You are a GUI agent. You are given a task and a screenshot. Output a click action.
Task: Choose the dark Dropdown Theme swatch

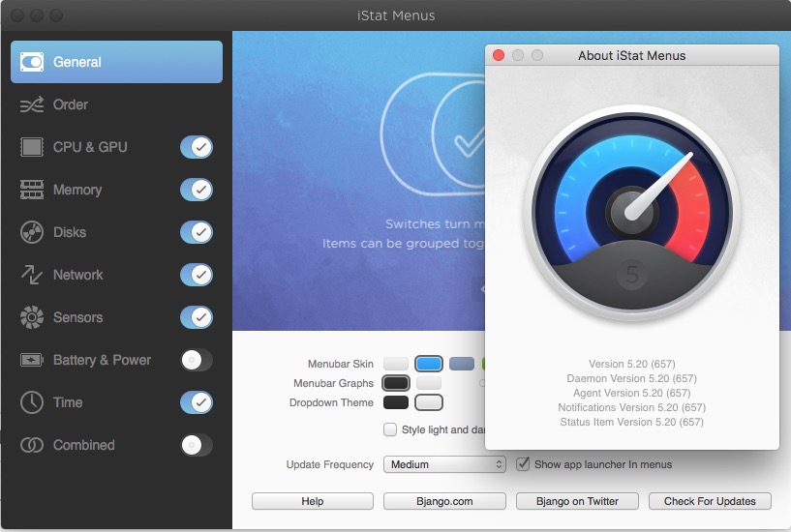coord(396,402)
